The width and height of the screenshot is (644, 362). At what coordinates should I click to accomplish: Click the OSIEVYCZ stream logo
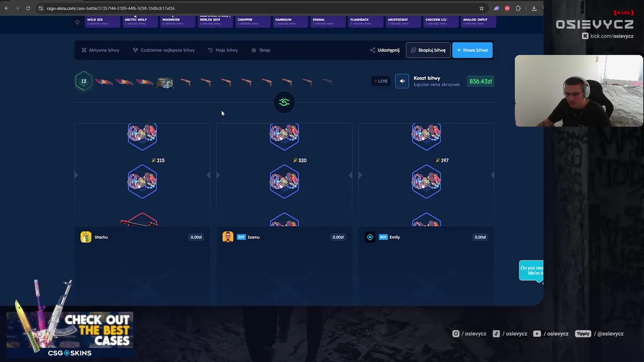click(595, 25)
